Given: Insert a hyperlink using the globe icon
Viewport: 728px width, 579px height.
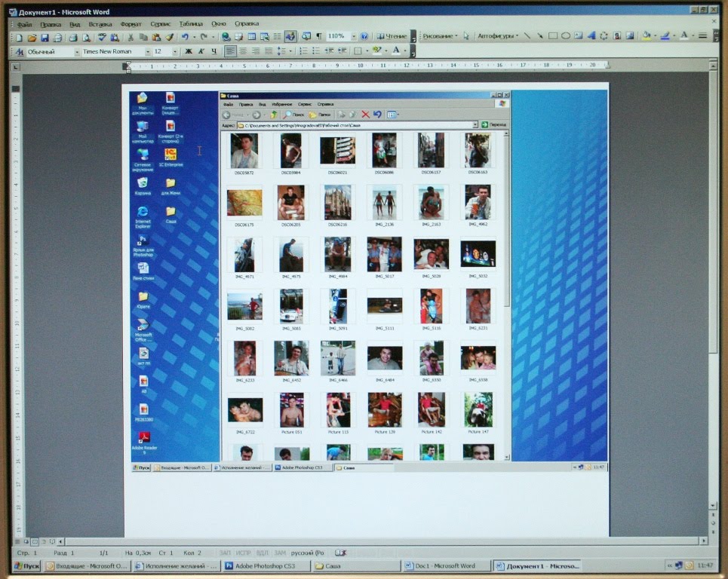Looking at the screenshot, I should (226, 36).
